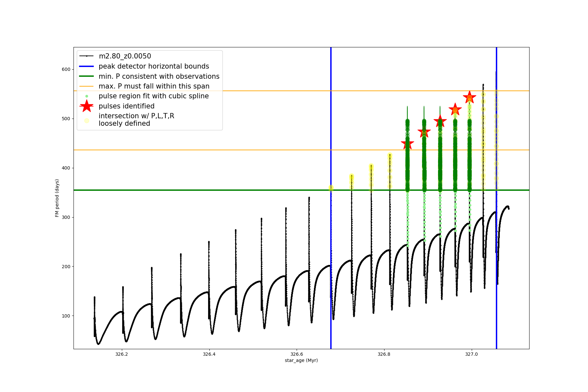The height and width of the screenshot is (392, 588).
Task: Click the light green dot in the legend
Action: point(87,96)
